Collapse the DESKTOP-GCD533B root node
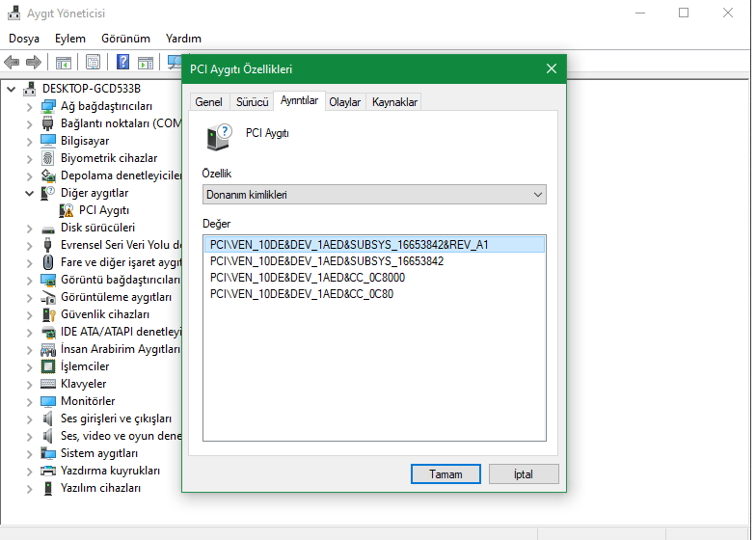The height and width of the screenshot is (540, 756). point(12,89)
